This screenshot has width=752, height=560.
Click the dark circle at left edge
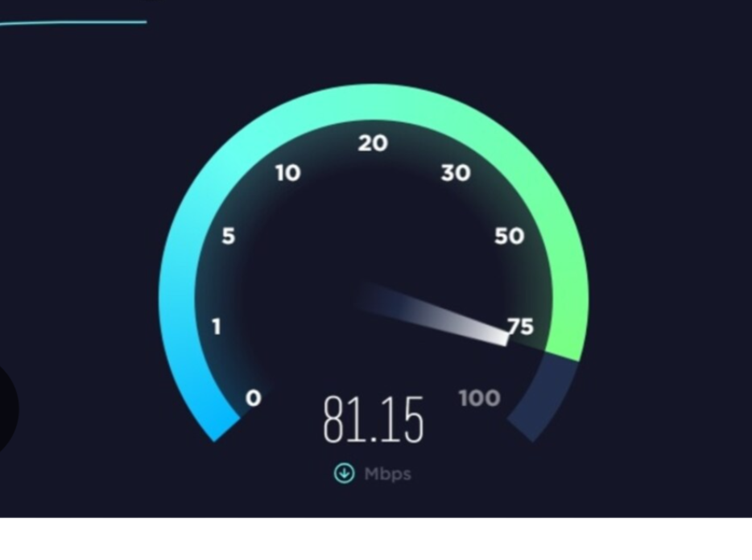click(8, 409)
